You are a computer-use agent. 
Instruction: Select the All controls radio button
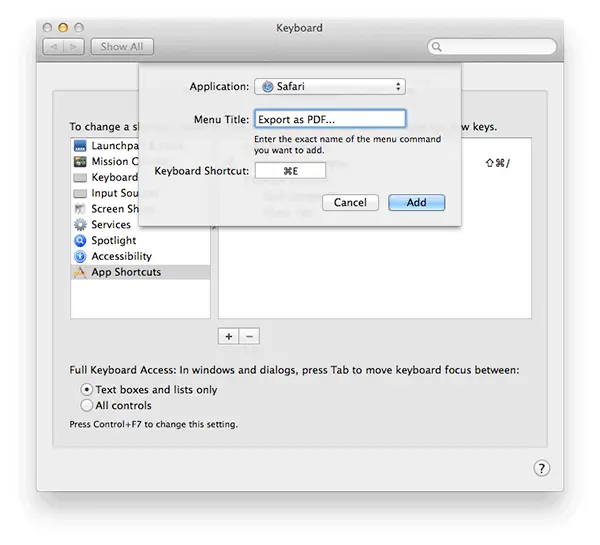coord(87,405)
